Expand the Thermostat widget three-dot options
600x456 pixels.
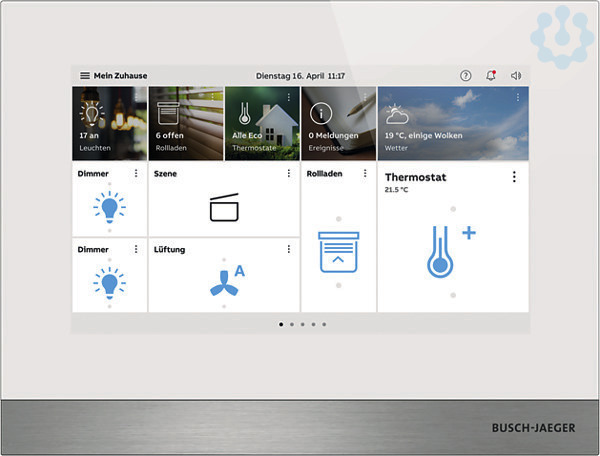point(514,177)
